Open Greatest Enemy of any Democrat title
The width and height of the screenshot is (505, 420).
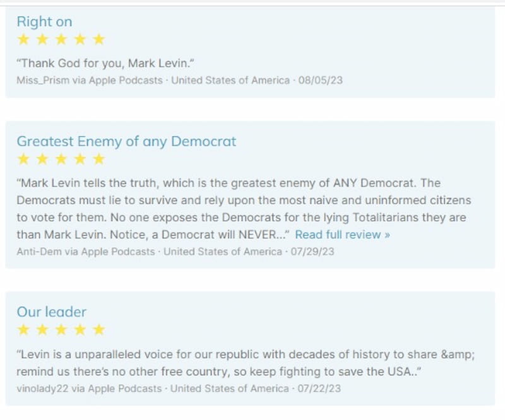(x=126, y=141)
